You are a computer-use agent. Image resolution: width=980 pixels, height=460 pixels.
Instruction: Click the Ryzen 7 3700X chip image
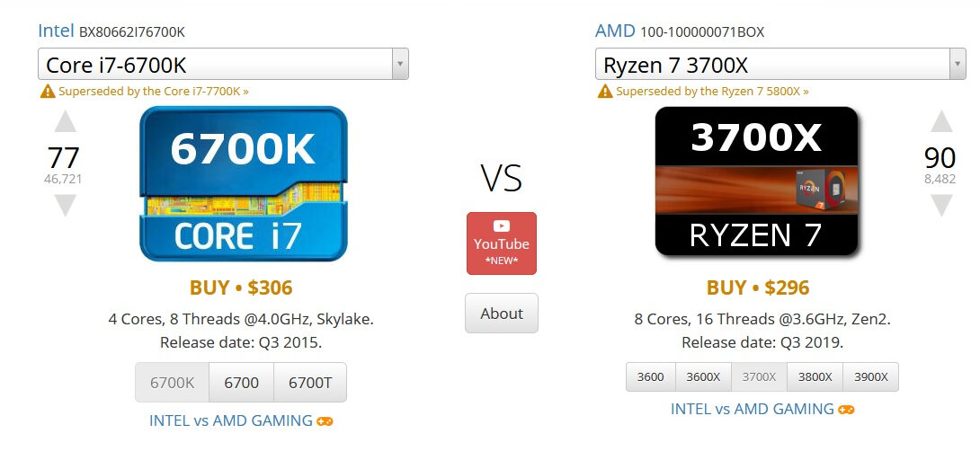point(756,181)
